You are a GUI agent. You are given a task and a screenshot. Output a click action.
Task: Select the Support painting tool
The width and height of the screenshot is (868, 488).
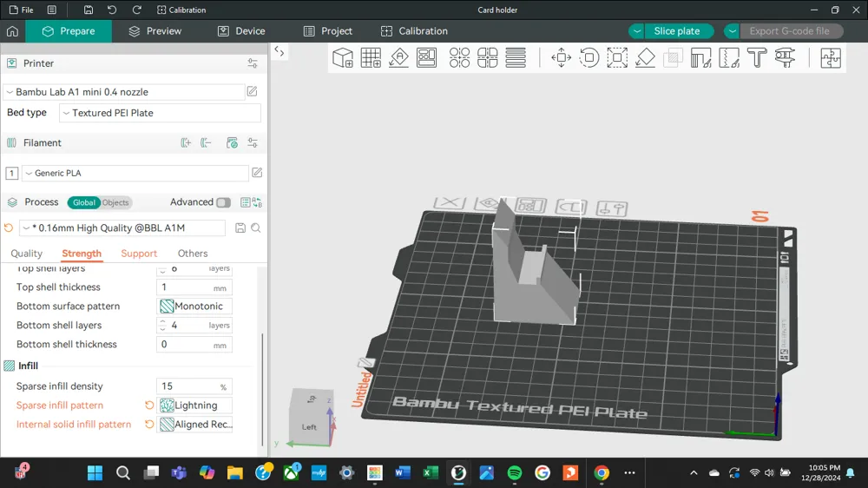coord(700,57)
